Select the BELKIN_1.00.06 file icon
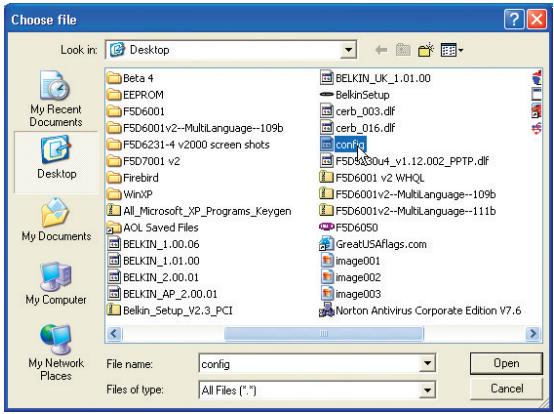Screen dimensions: 554x414 click(114, 244)
